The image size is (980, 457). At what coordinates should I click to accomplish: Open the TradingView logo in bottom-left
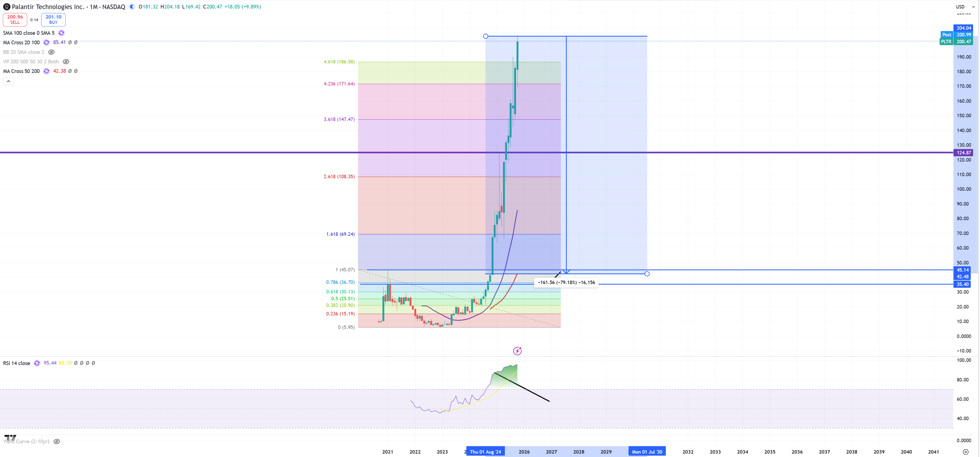pyautogui.click(x=10, y=438)
